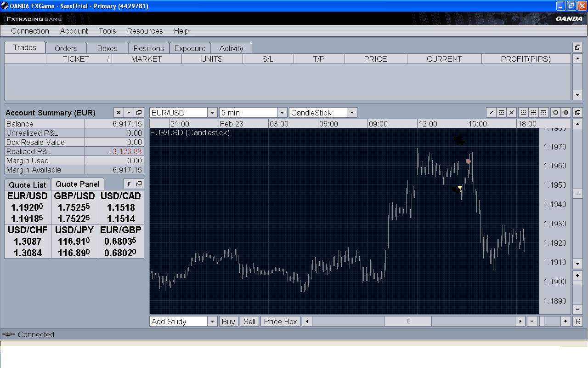Zoom in chart horizontally with plus button

(x=565, y=322)
